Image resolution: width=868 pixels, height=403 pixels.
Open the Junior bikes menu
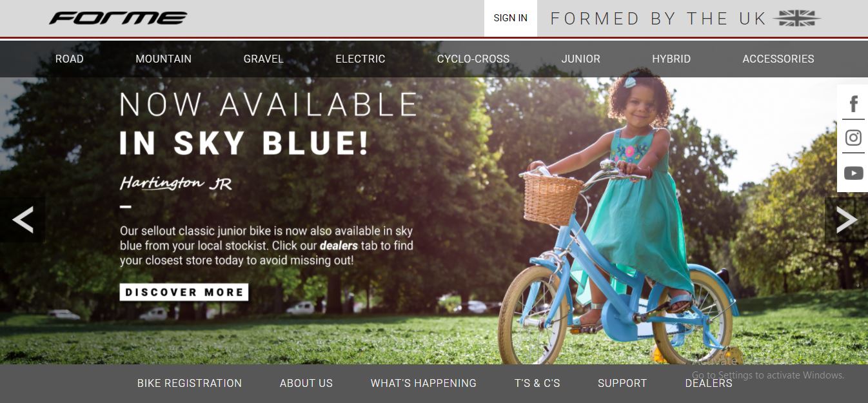pos(580,59)
